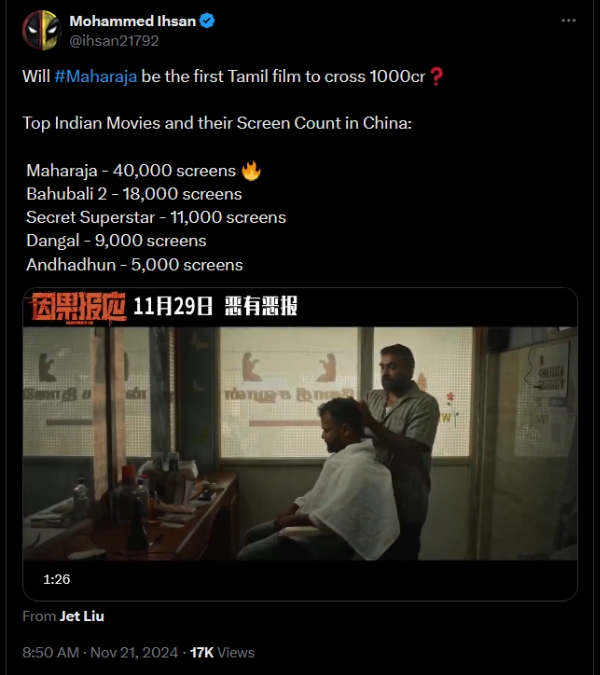
Task: Open the #Maharaja hashtag
Action: 96,77
